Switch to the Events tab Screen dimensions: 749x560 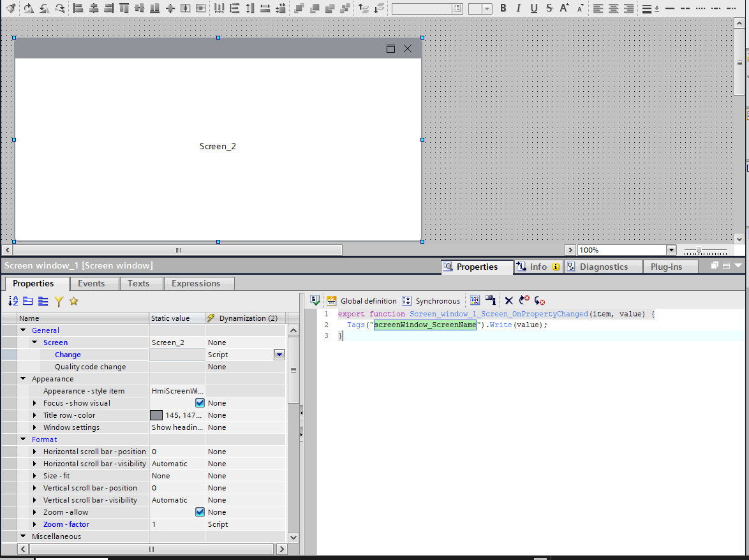91,283
